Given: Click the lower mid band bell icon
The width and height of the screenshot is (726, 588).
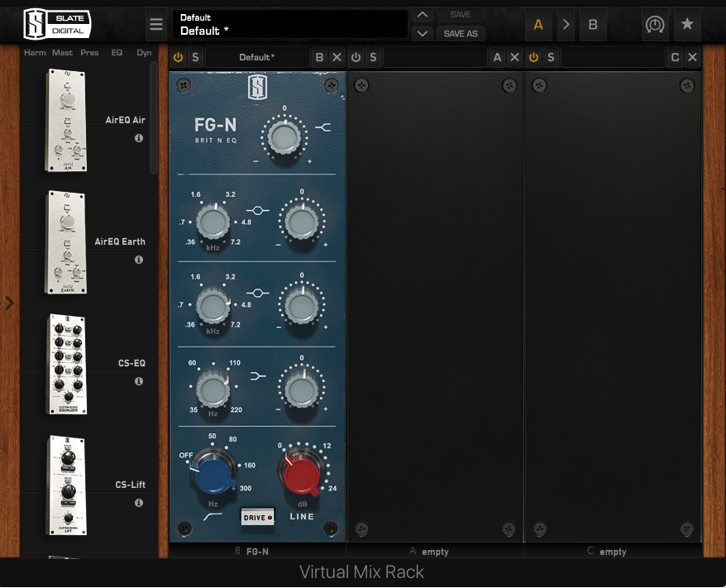Looking at the screenshot, I should click(257, 293).
